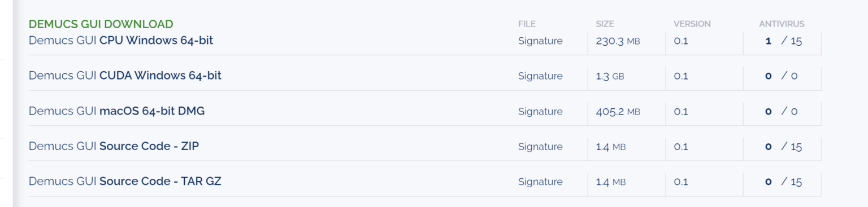View antivirus result 0 / 15 for ZIP source
Screen dimensions: 868x207
pyautogui.click(x=783, y=147)
